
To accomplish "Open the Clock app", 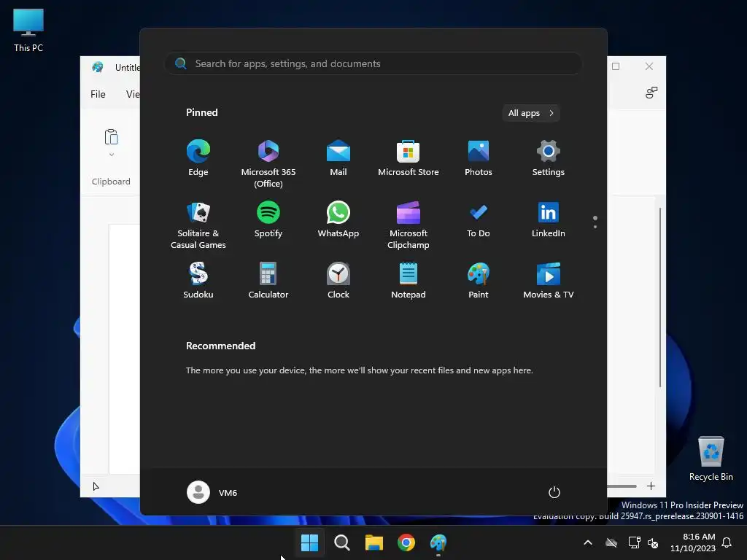I will pyautogui.click(x=338, y=281).
